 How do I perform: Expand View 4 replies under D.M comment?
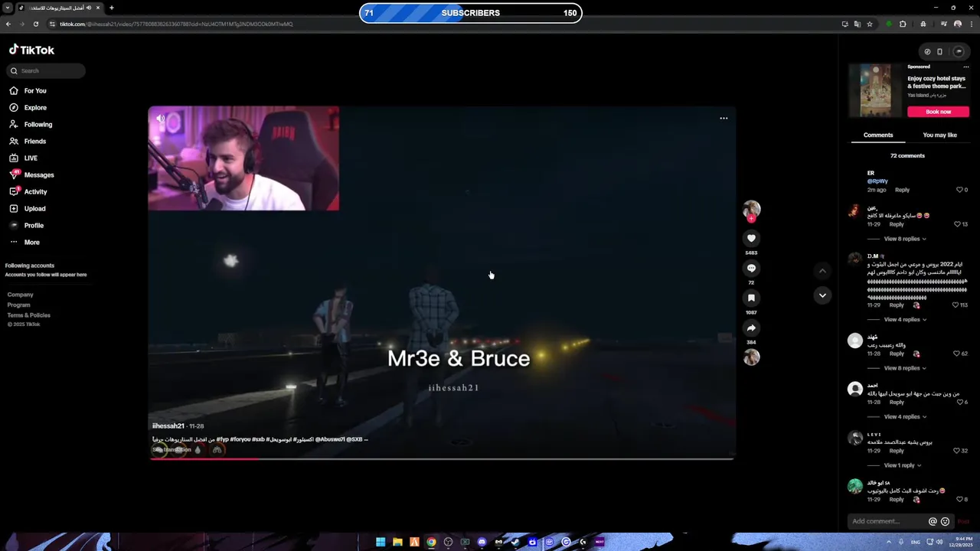[905, 319]
